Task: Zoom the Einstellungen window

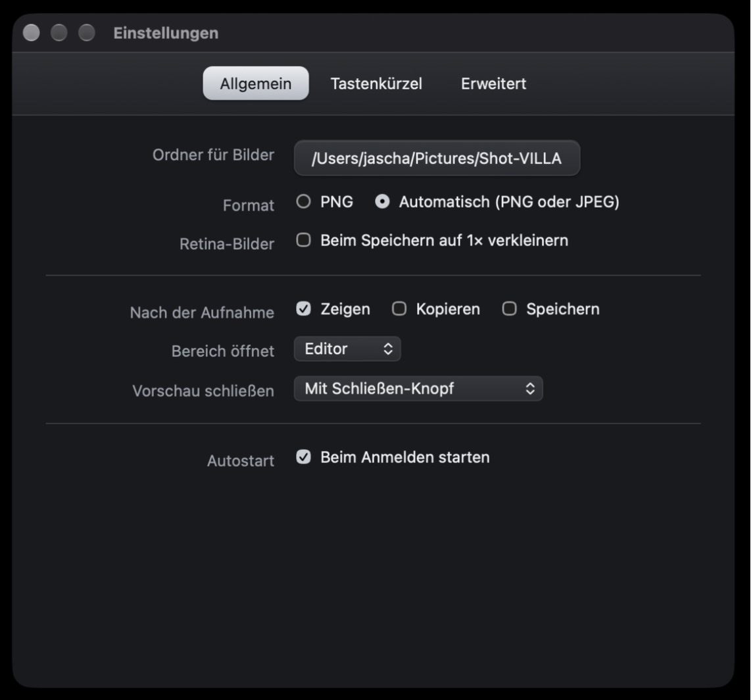Action: (87, 33)
